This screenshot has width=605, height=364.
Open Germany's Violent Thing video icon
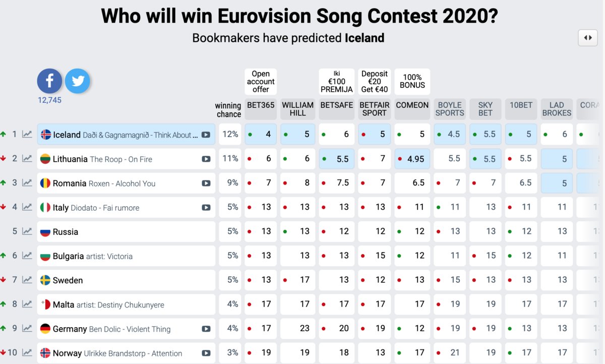point(206,329)
